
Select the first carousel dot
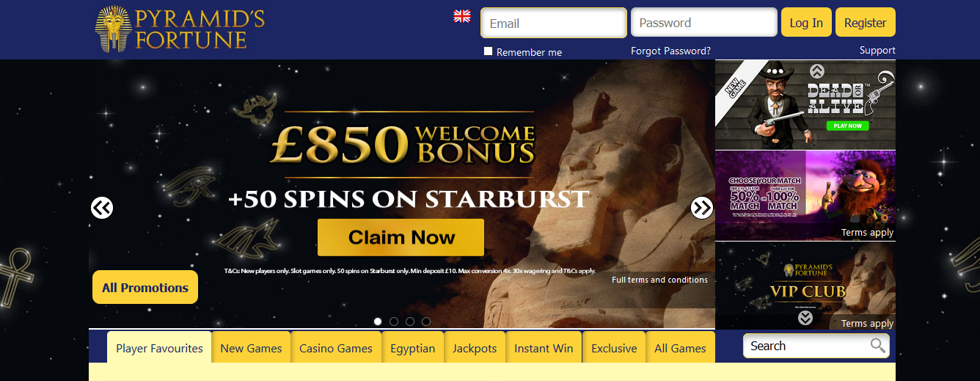378,322
